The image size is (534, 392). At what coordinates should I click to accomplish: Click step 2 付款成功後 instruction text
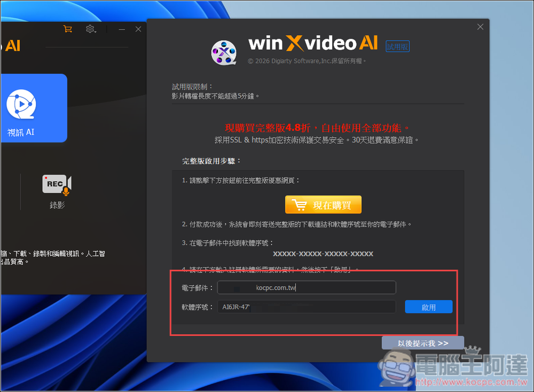(296, 224)
